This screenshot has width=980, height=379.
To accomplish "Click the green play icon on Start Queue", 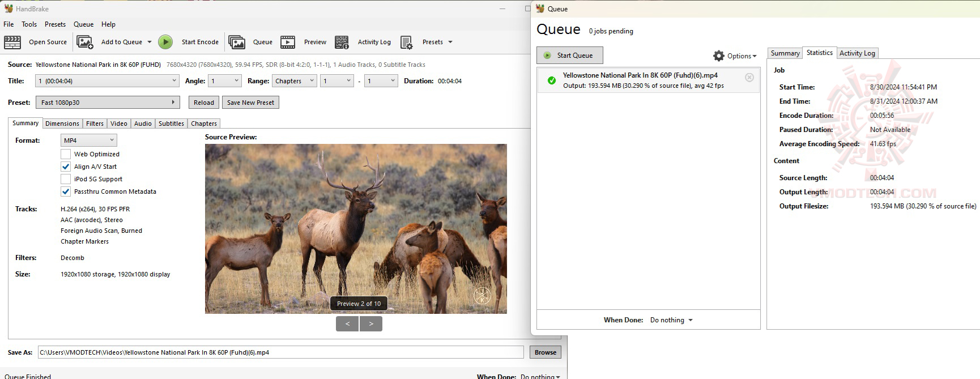I will pyautogui.click(x=547, y=56).
